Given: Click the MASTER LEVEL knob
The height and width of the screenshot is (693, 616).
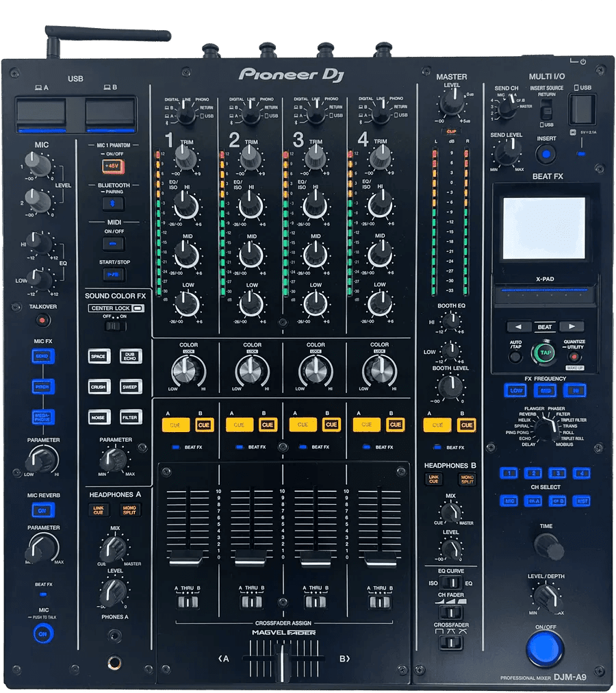Looking at the screenshot, I should (x=452, y=102).
